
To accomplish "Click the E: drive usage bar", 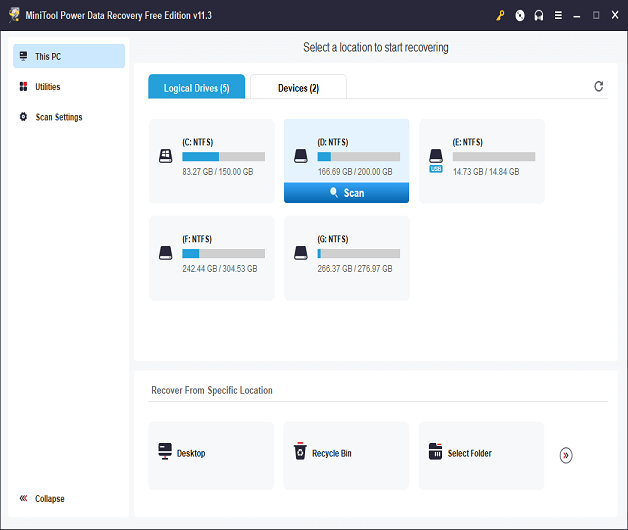I will coord(494,156).
